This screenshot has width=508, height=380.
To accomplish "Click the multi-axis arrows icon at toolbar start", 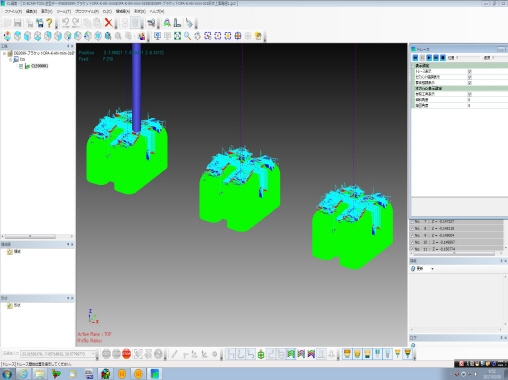I will (7, 36).
